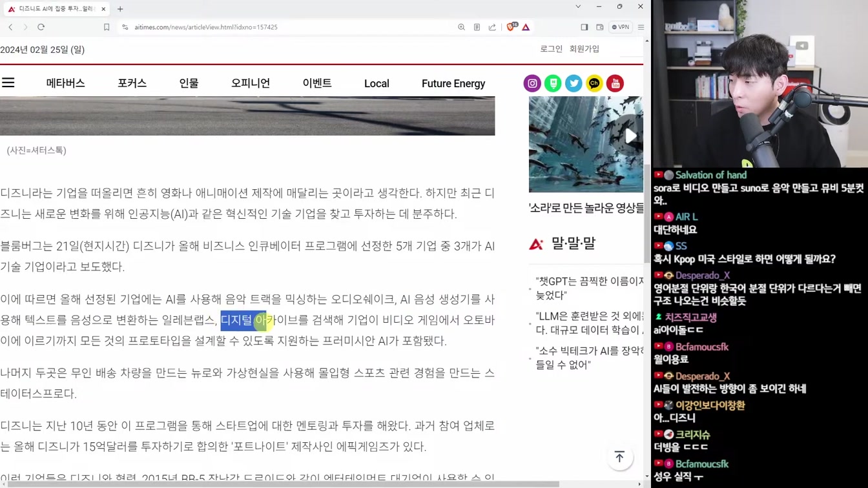This screenshot has height=488, width=868.
Task: Click chat message 성우 실직 ㅜ
Action: 678,476
